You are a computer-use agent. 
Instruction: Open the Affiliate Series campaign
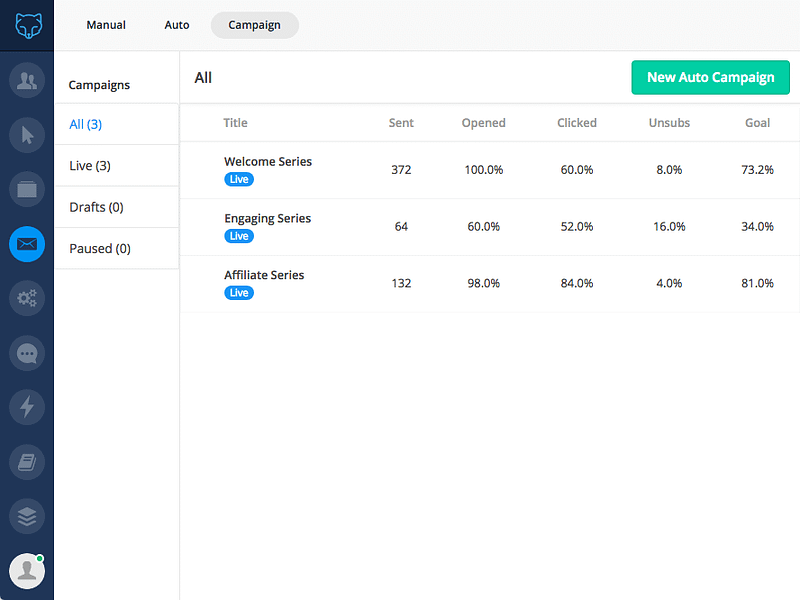(264, 275)
